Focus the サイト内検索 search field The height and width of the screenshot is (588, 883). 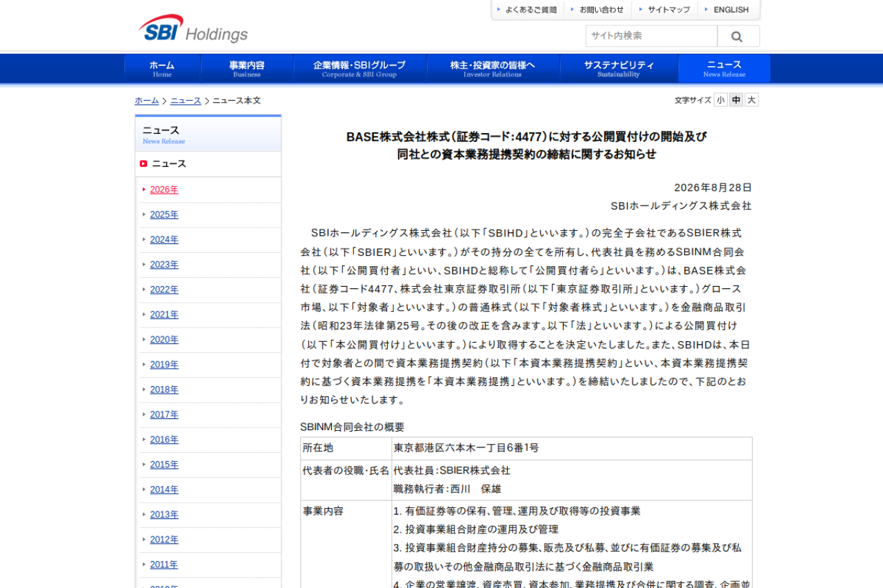coord(651,36)
